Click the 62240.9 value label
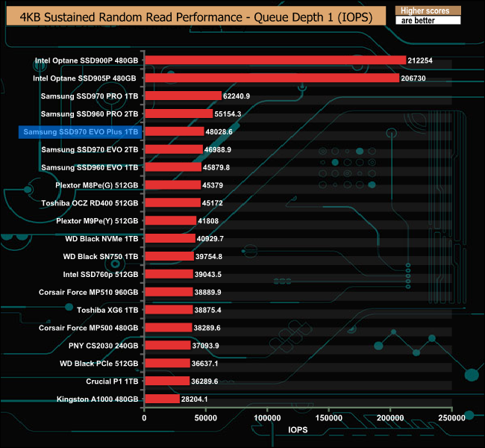 click(237, 96)
